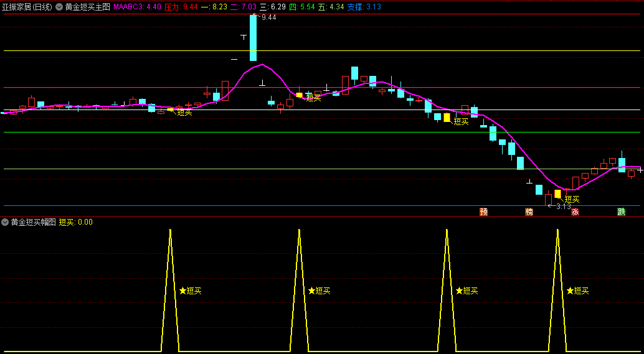The height and width of the screenshot is (354, 644).
Task: Select the 支撑: 3.13 support value
Action: (x=364, y=7)
